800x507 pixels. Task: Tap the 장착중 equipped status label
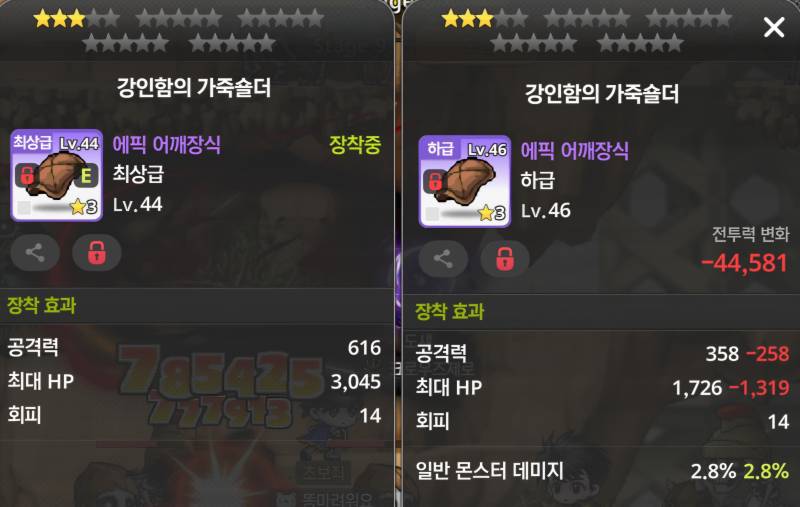[355, 145]
